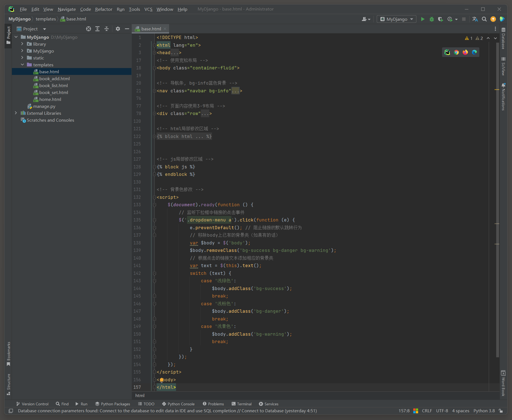The image size is (512, 420).
Task: Collapse all in Project panel
Action: (107, 29)
